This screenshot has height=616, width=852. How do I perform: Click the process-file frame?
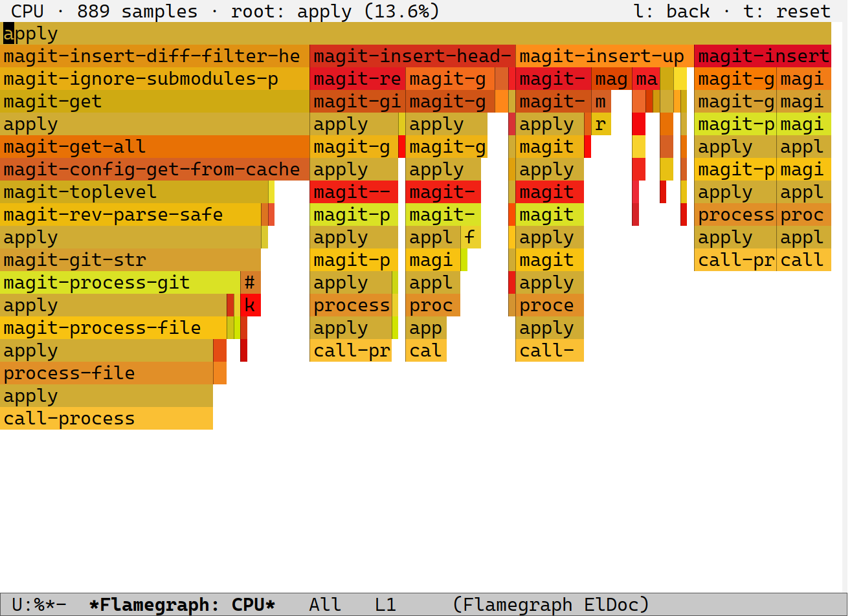click(106, 373)
